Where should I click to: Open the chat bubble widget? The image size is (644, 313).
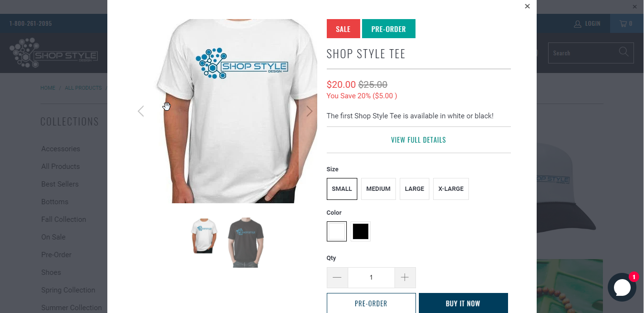point(622,287)
